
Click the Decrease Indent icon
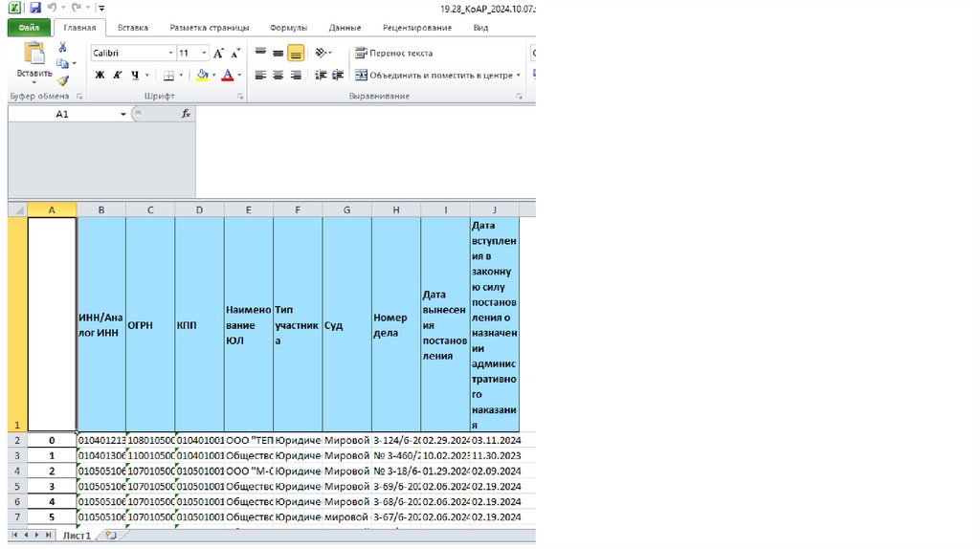(321, 76)
